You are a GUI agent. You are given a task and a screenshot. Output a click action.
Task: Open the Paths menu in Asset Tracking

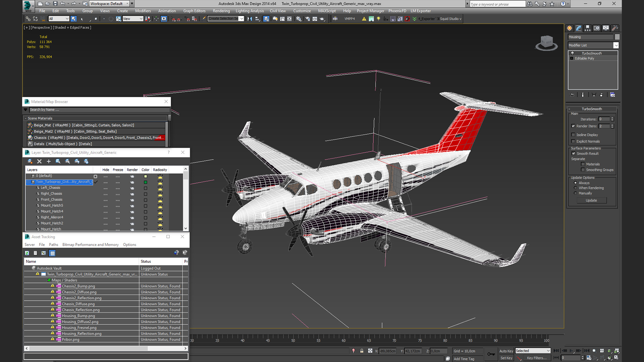click(x=53, y=245)
